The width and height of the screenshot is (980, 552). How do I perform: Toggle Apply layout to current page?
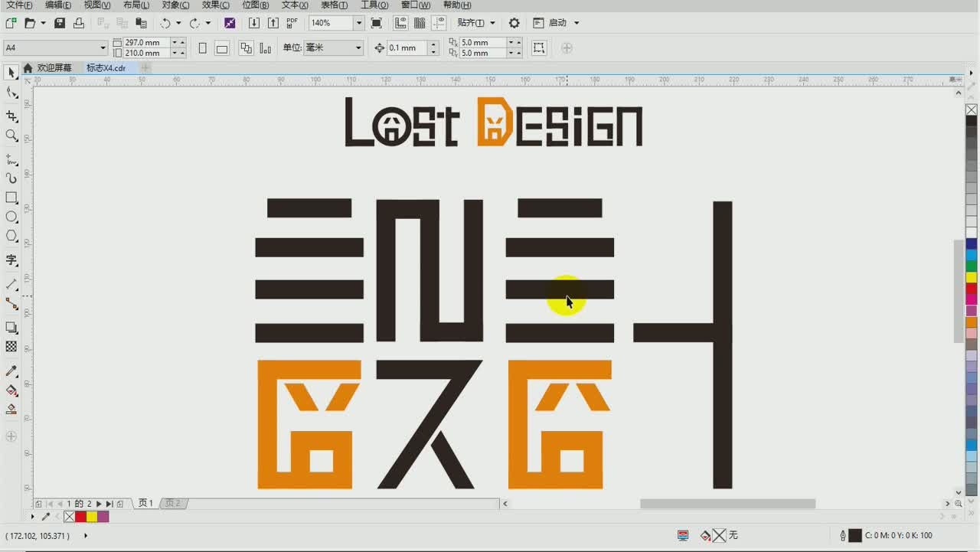[265, 47]
